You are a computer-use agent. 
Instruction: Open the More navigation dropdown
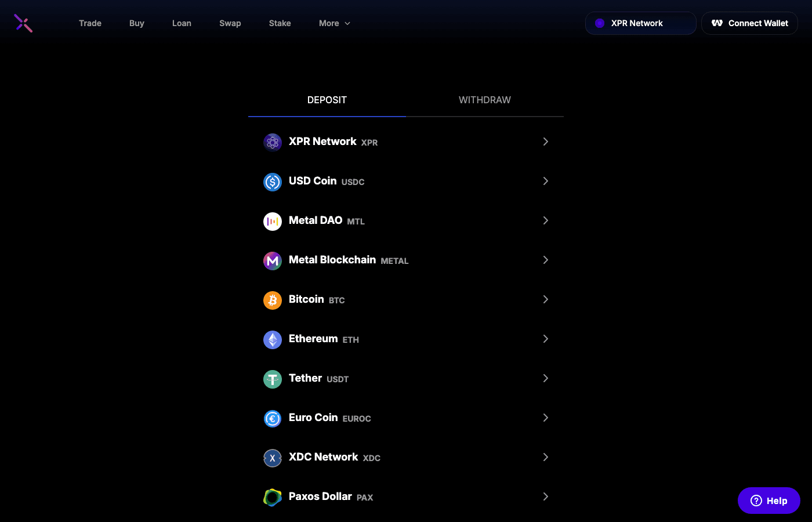(x=334, y=23)
